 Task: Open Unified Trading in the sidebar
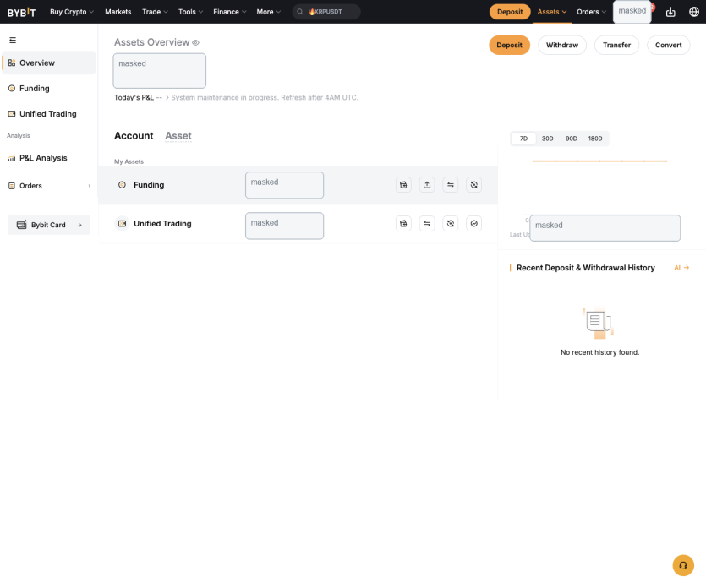click(x=49, y=114)
